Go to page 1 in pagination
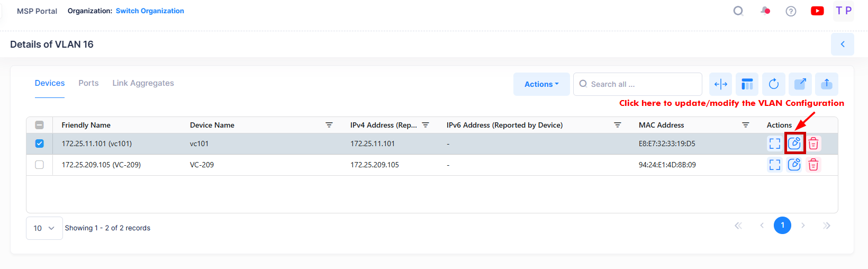Image resolution: width=868 pixels, height=269 pixels. [x=782, y=226]
